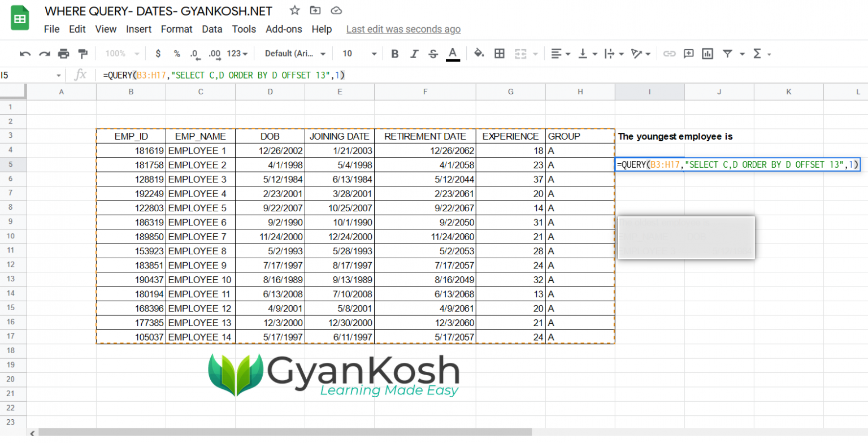Apply currency format with the dollar icon

[158, 53]
